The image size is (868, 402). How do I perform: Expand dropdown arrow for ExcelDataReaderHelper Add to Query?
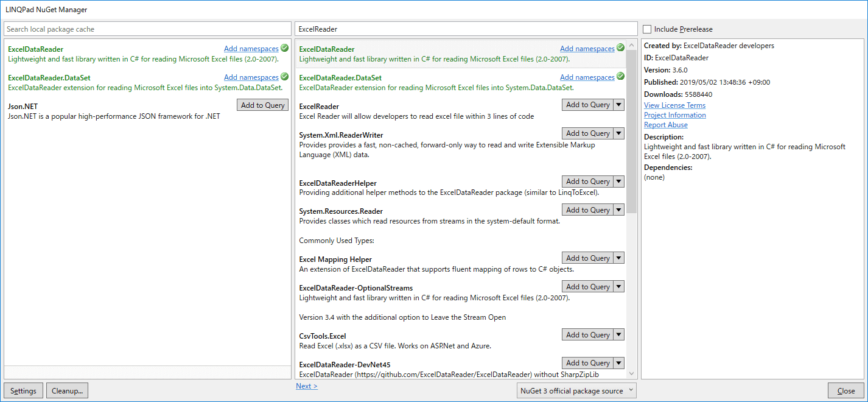619,182
